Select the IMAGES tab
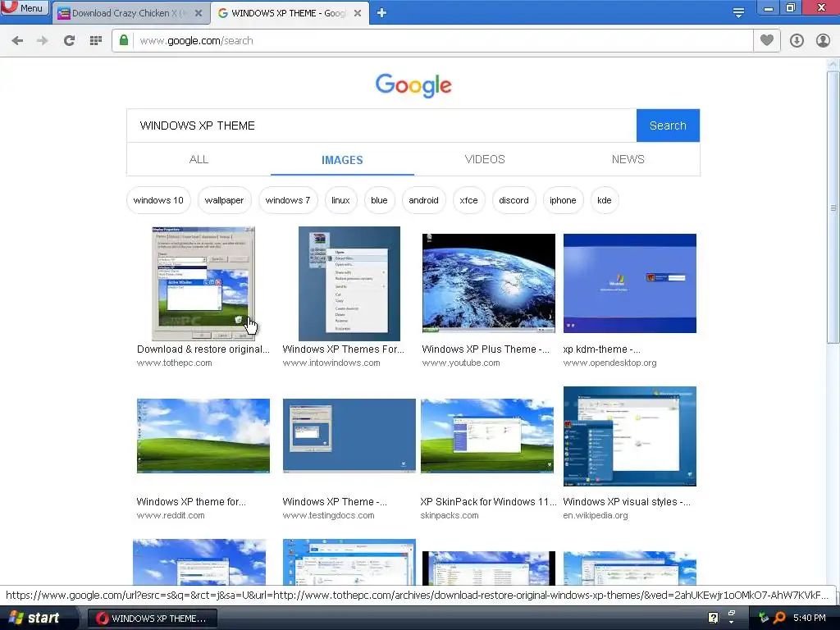The image size is (840, 630). pos(342,160)
